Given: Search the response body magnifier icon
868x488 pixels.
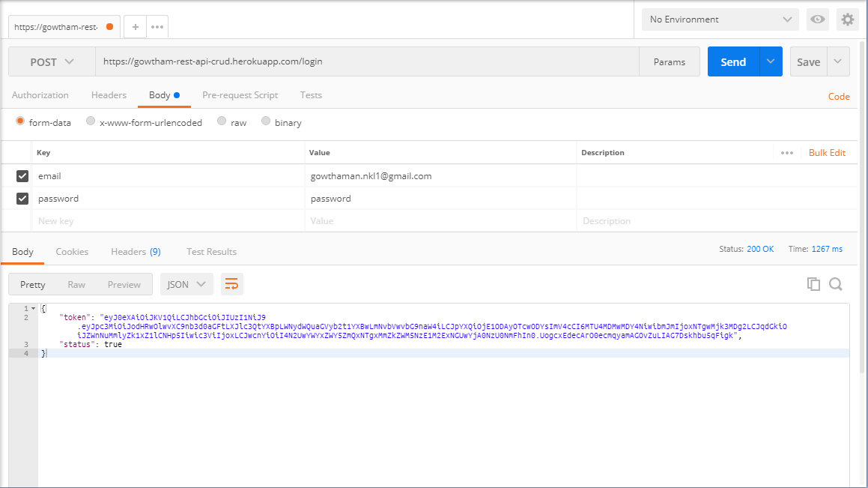Looking at the screenshot, I should [836, 284].
